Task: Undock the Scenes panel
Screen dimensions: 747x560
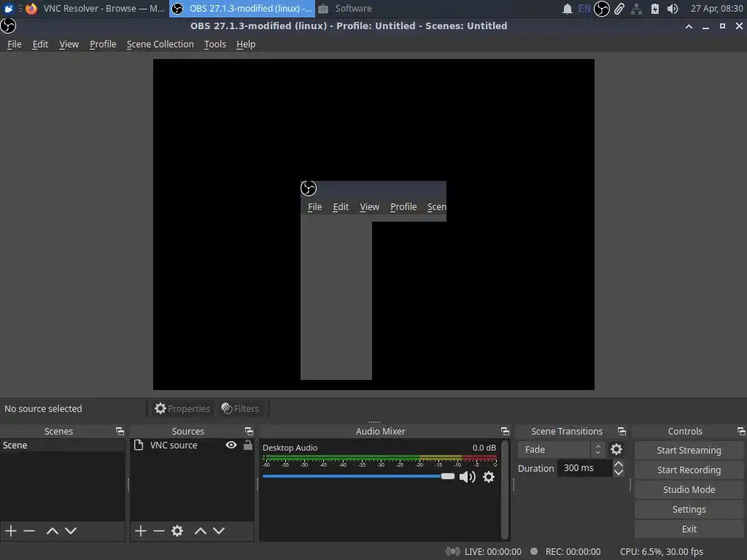Action: (x=120, y=431)
